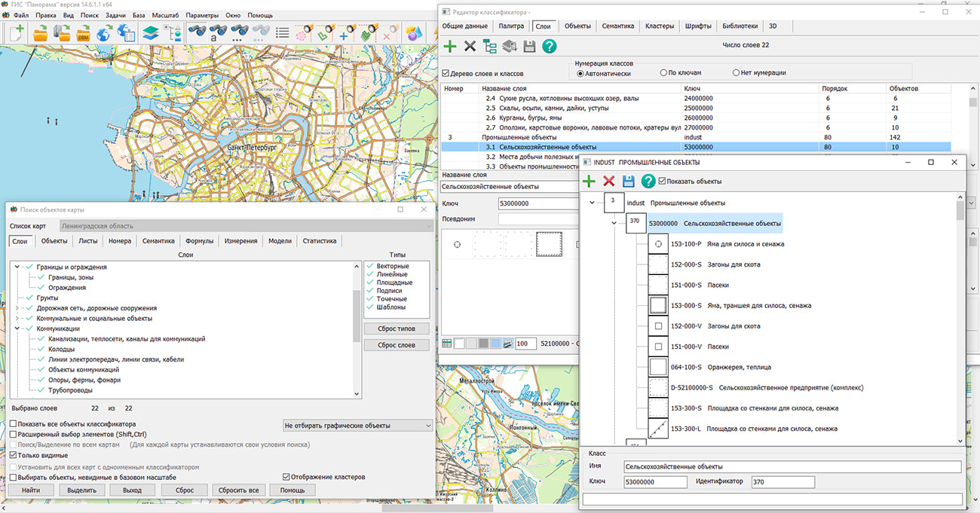Viewport: 980px width, 513px height.
Task: Click the first binoculars search icon
Action: coord(198,32)
